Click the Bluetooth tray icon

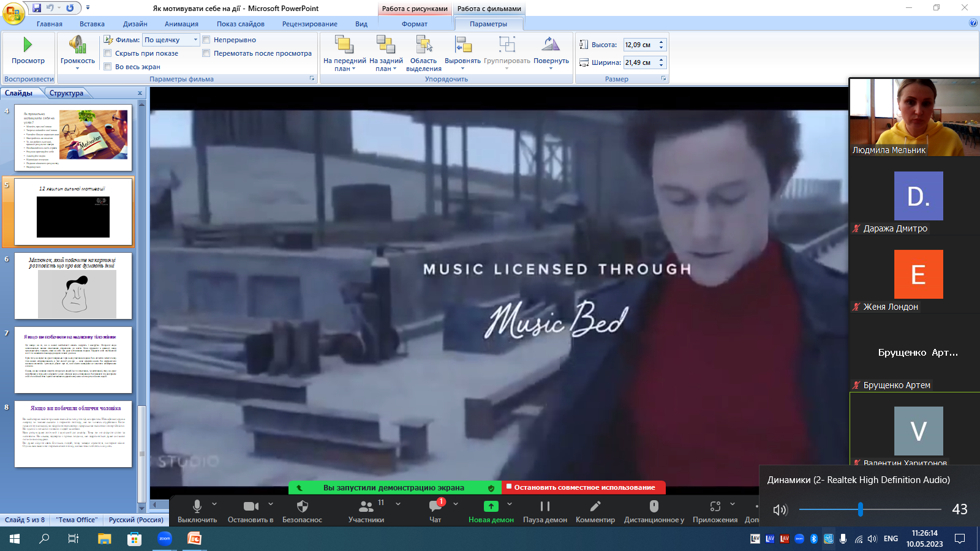point(814,539)
